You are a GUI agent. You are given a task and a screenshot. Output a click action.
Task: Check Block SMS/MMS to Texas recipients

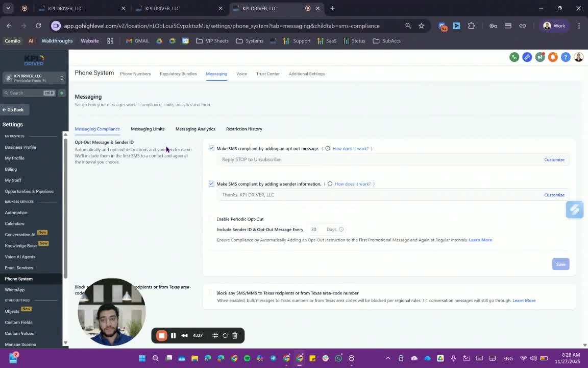click(211, 293)
